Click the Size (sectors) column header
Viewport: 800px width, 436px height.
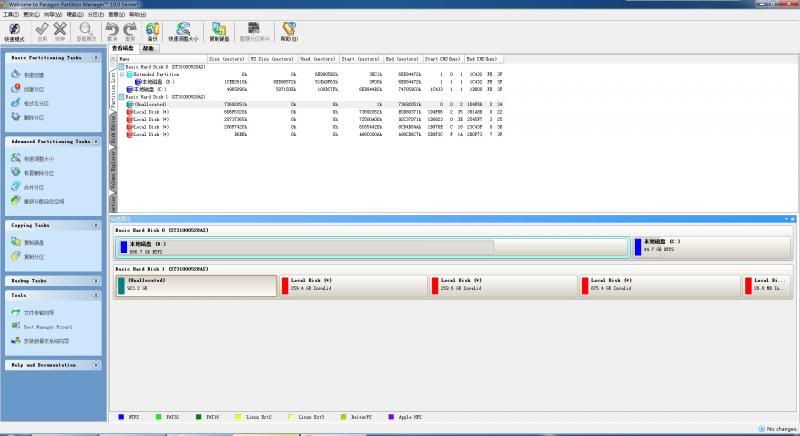point(226,59)
